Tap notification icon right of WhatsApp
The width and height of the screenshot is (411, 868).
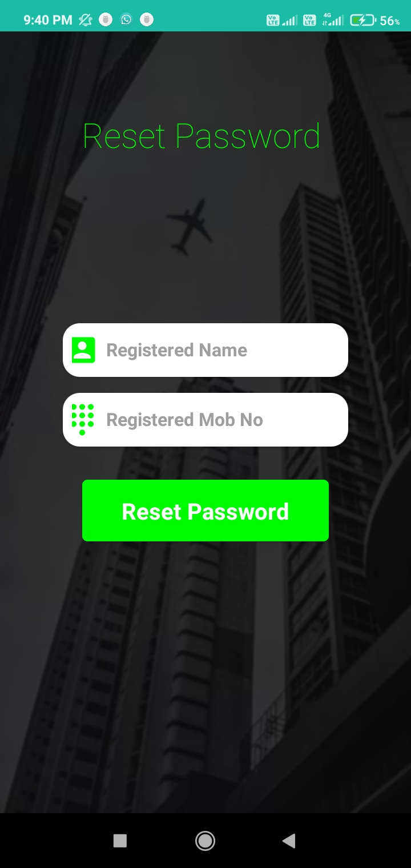click(x=147, y=20)
